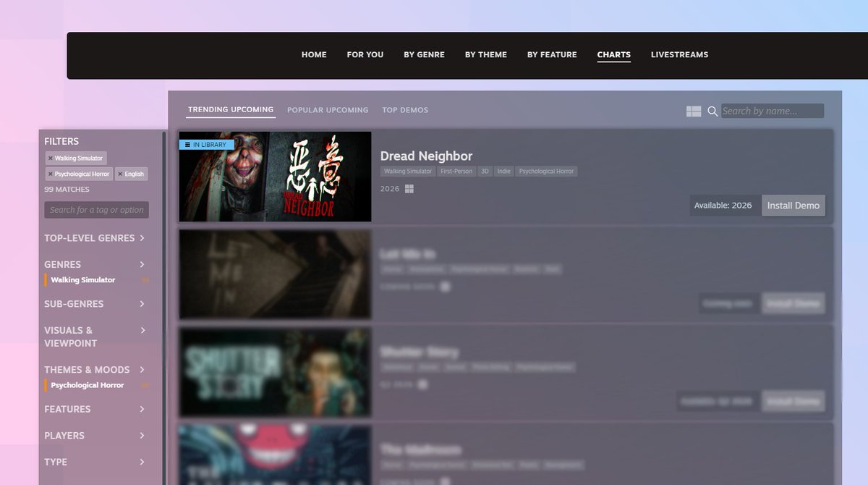Go to For You page

click(x=365, y=55)
